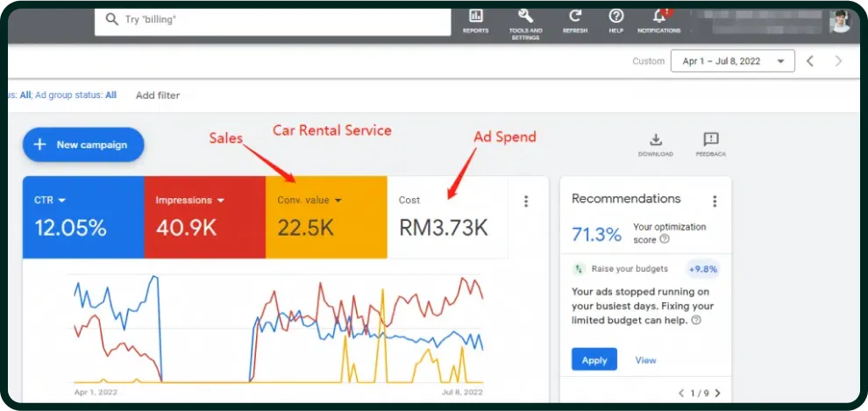Open the Apr 1 – Jul 8, 2022 date dropdown

[x=732, y=60]
